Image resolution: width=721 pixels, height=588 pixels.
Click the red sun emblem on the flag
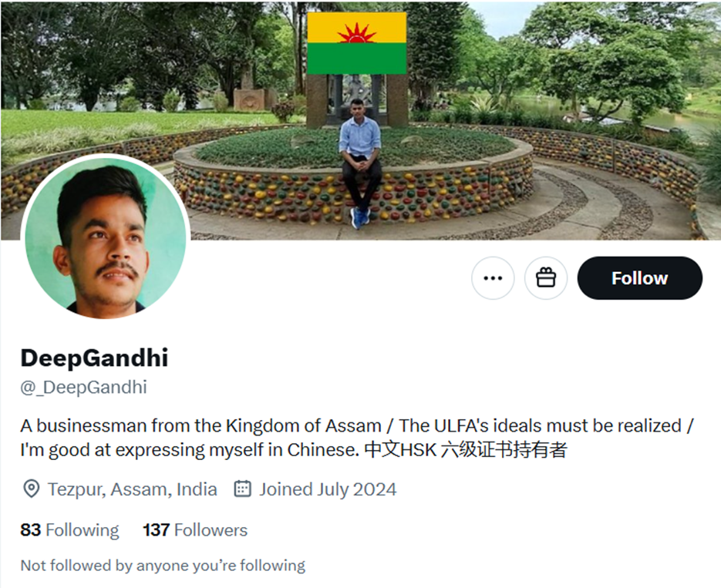(x=357, y=34)
